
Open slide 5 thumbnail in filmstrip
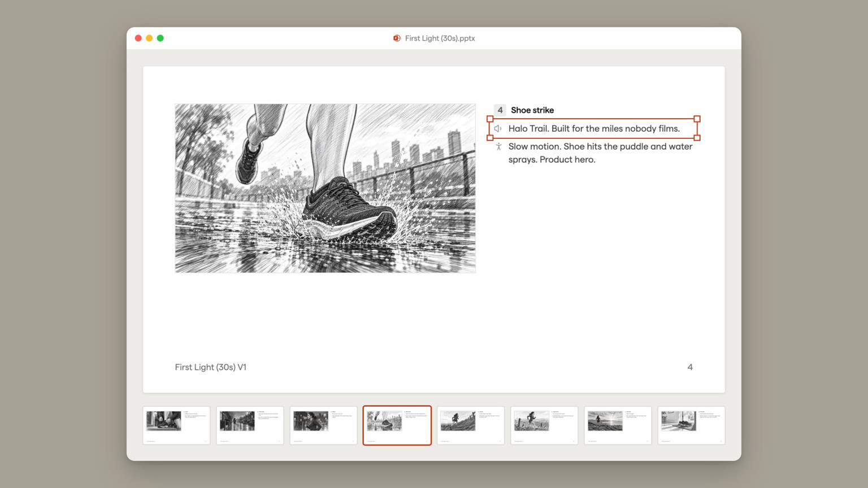click(x=471, y=425)
